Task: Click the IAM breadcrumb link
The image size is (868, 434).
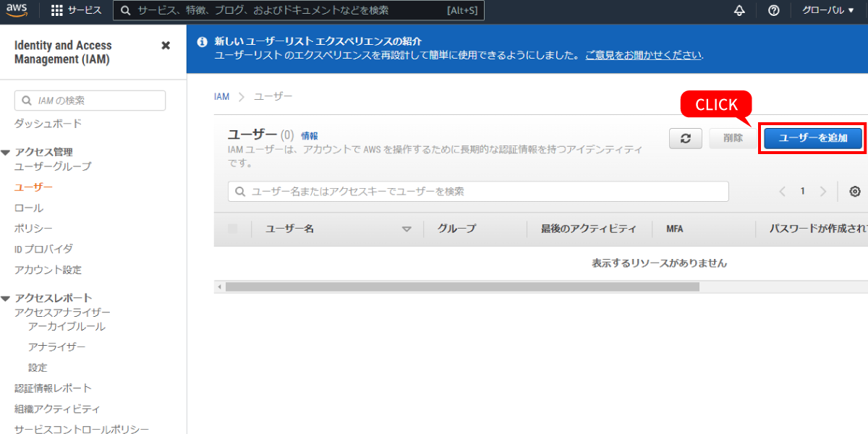Action: click(221, 96)
